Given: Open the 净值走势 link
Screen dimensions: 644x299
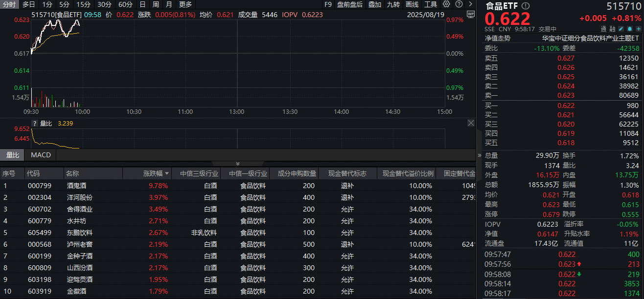Looking at the screenshot, I should (x=497, y=38).
